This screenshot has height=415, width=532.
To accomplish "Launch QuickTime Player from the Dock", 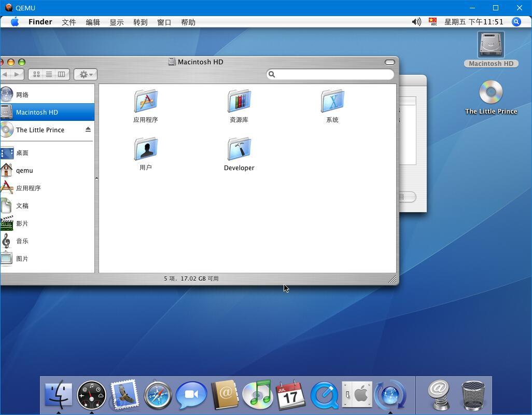I will point(324,395).
